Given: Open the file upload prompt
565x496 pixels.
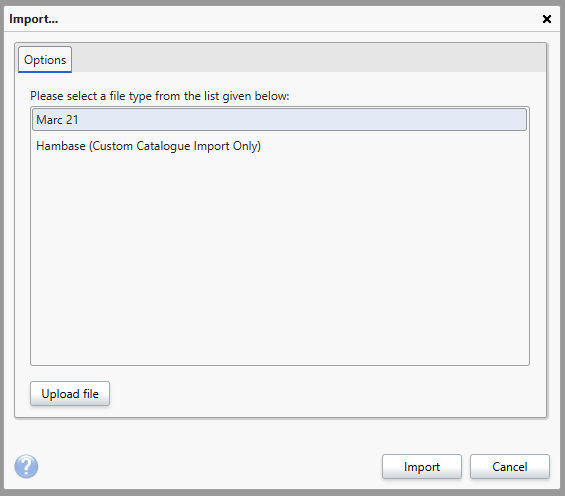Looking at the screenshot, I should (x=70, y=394).
